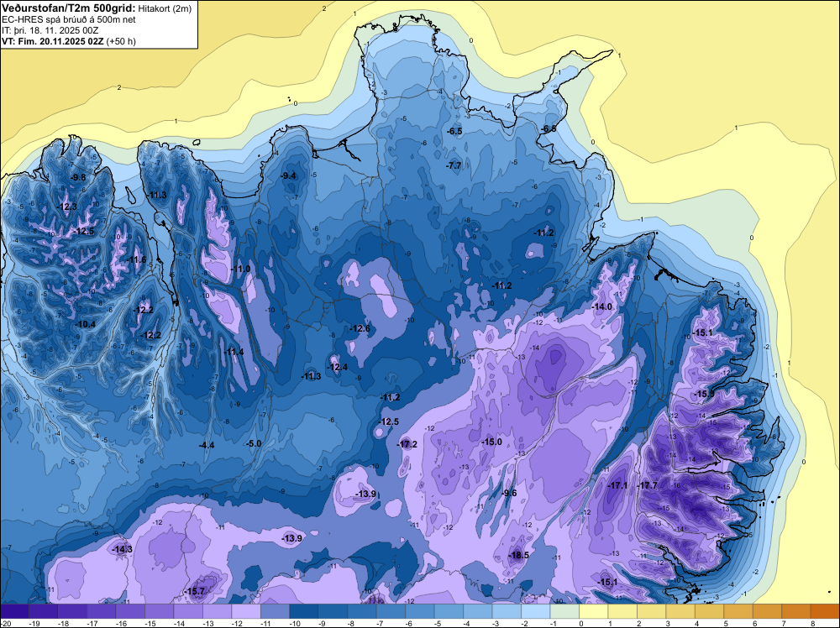Click the -15.7 temperature label

click(195, 591)
